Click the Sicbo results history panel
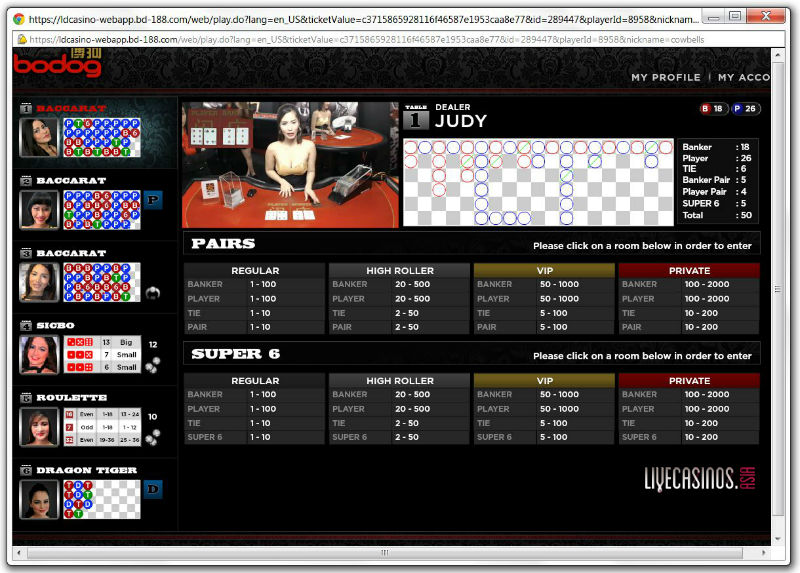The image size is (800, 573). (x=102, y=355)
